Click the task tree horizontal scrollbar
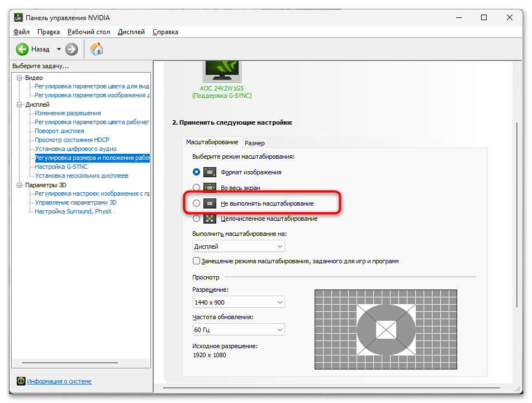The width and height of the screenshot is (532, 403). [x=70, y=363]
